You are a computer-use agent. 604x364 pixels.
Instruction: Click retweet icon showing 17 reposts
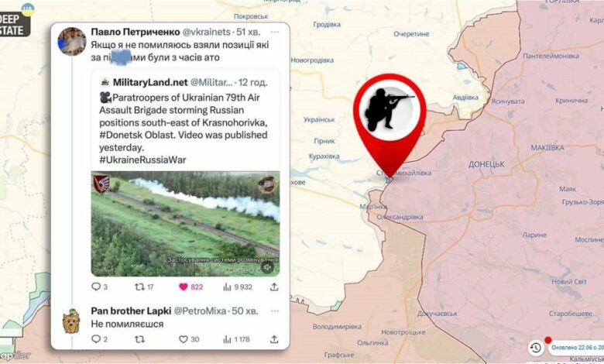point(139,287)
